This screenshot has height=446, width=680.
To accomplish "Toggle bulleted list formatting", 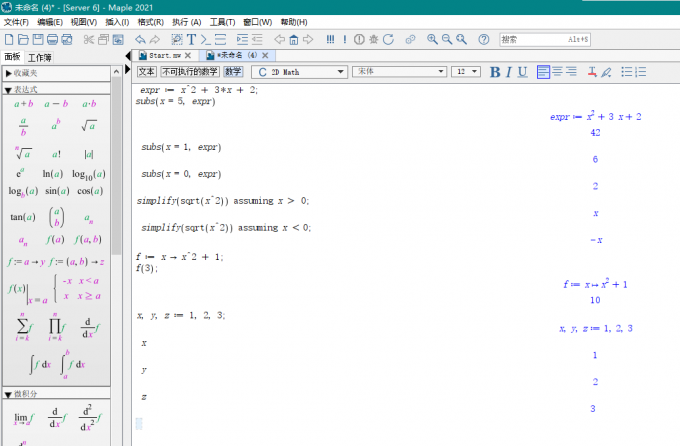I will [x=626, y=72].
